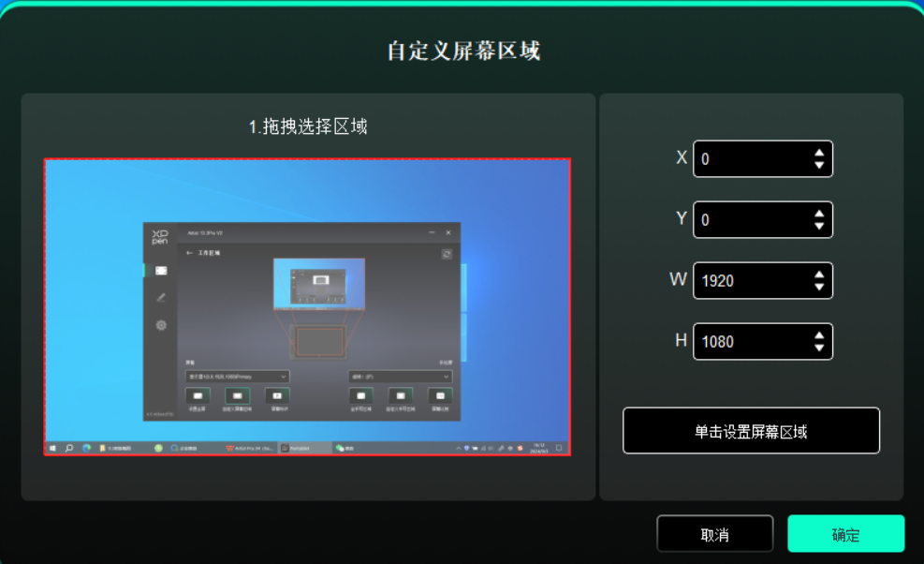Focus the H field showing 1080
Screen dimensions: 924x564
(x=749, y=342)
